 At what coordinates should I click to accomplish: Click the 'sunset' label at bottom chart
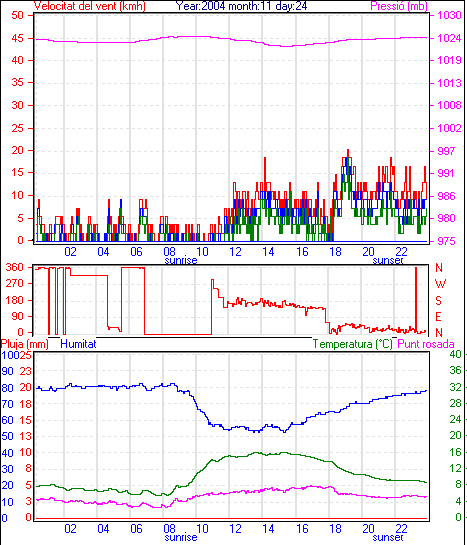pyautogui.click(x=388, y=537)
